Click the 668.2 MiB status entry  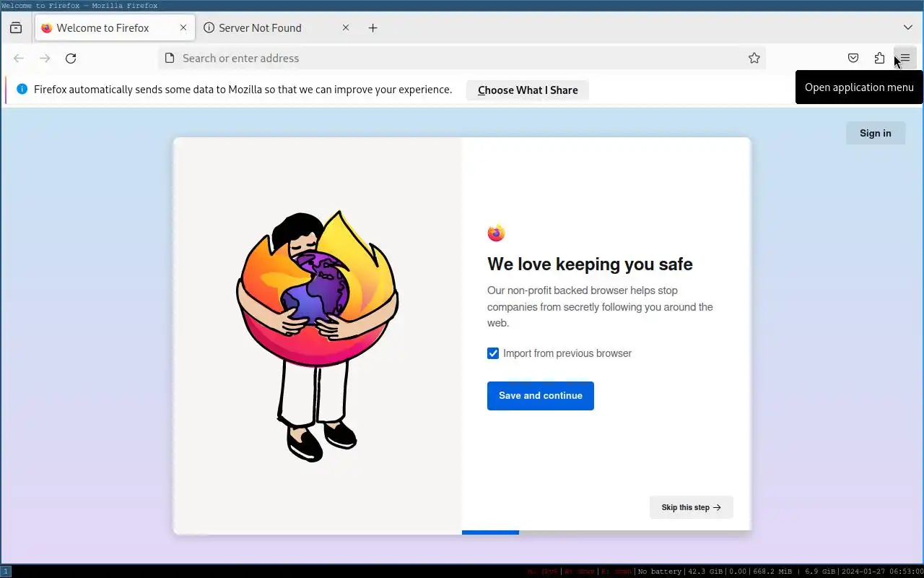click(772, 571)
